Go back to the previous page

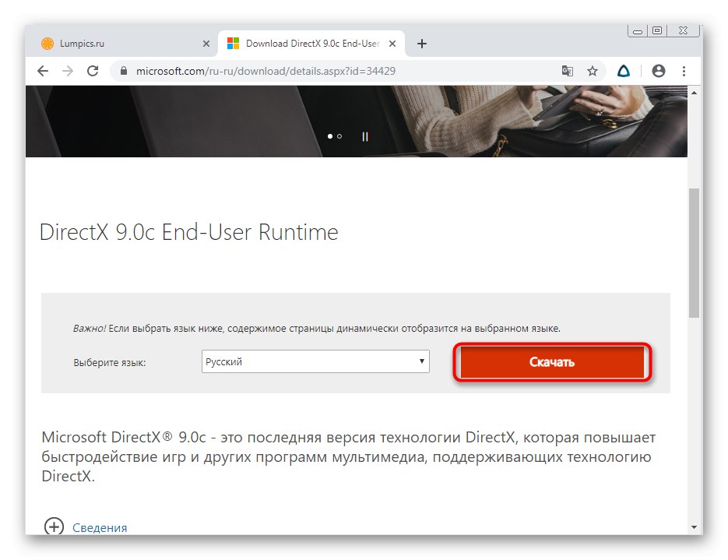[43, 71]
